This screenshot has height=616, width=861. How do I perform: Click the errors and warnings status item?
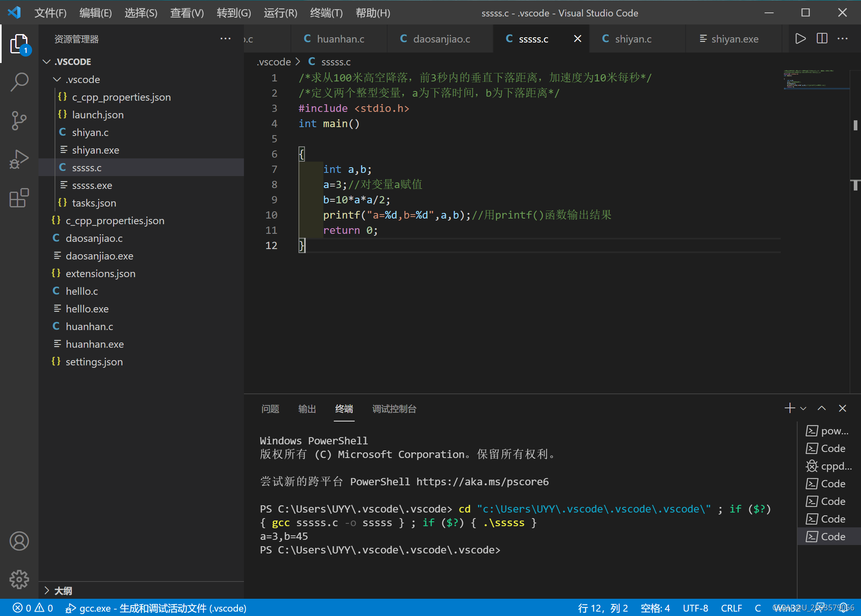[33, 608]
